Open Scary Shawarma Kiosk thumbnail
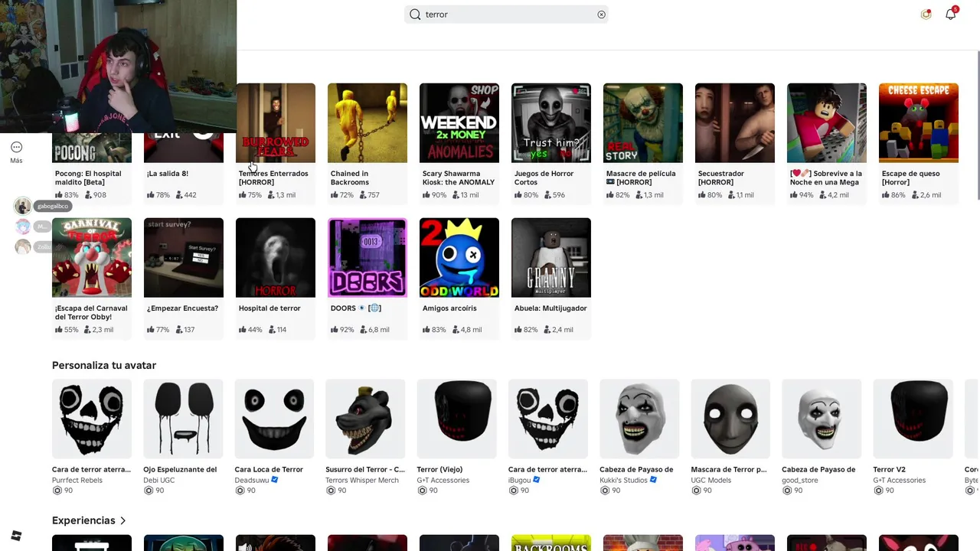Image resolution: width=980 pixels, height=551 pixels. coord(459,122)
